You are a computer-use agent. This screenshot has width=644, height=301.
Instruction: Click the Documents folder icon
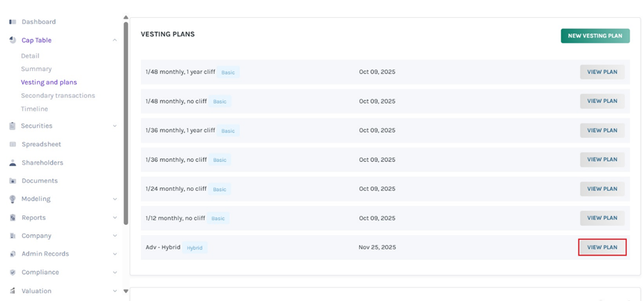12,181
